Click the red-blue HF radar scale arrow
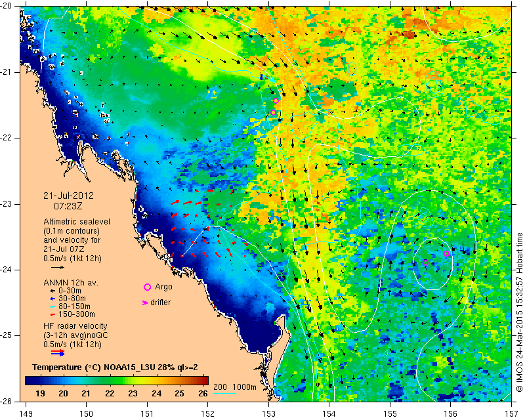 tap(58, 352)
